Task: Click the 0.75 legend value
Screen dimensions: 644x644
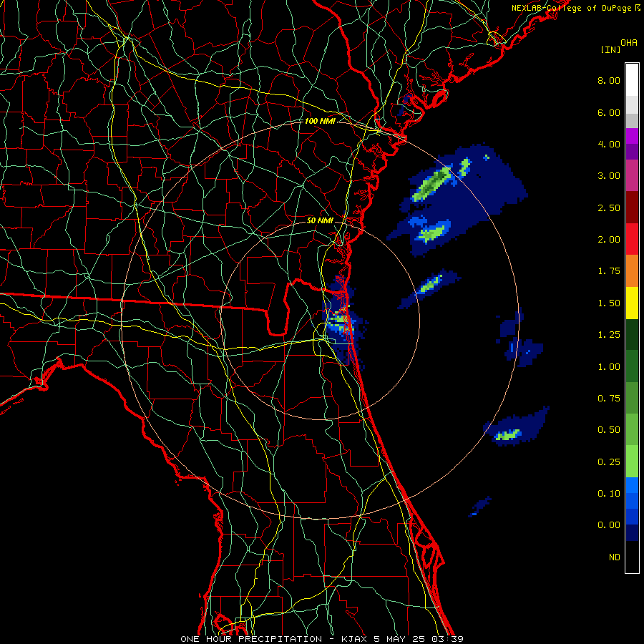Action: click(x=609, y=399)
